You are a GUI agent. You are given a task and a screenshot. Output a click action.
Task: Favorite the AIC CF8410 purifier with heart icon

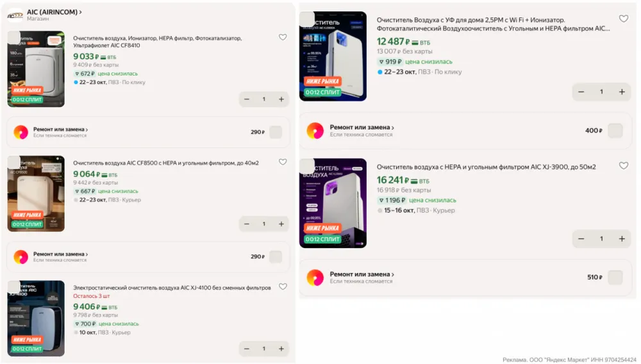pos(283,37)
